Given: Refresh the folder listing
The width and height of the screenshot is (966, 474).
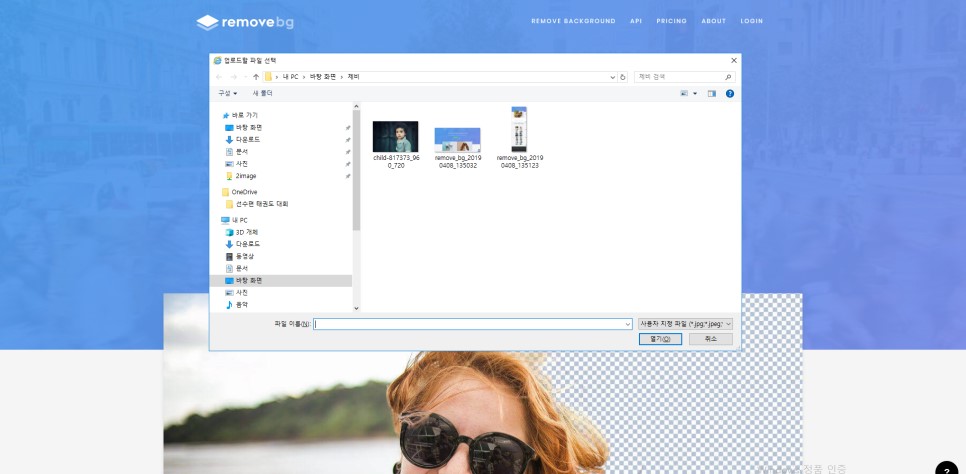Looking at the screenshot, I should click(x=622, y=77).
